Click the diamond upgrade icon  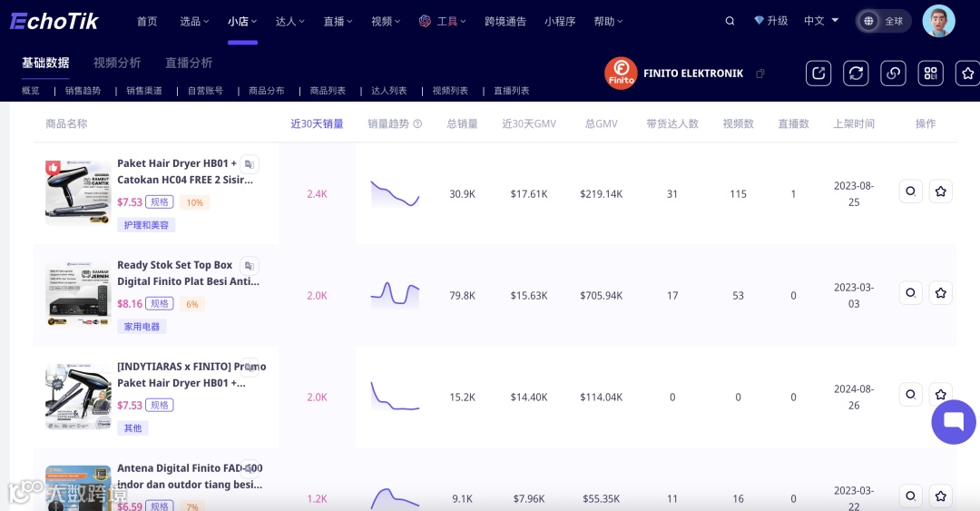click(759, 21)
